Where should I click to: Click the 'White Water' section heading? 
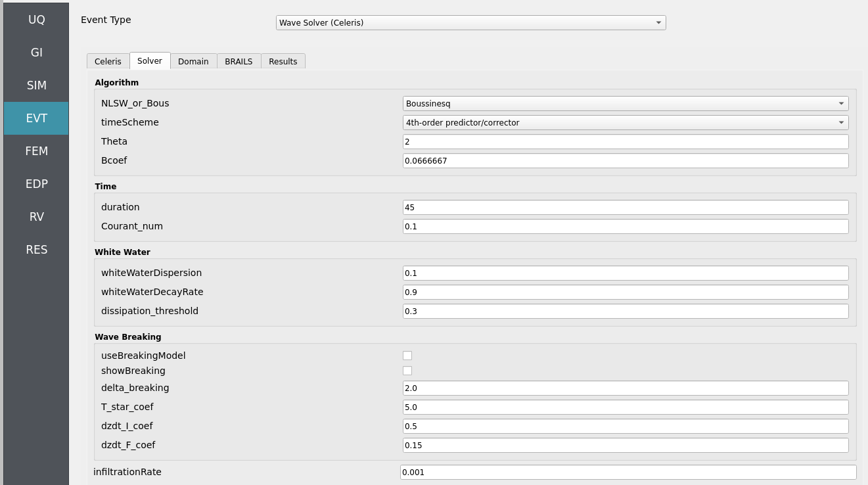[x=122, y=252]
